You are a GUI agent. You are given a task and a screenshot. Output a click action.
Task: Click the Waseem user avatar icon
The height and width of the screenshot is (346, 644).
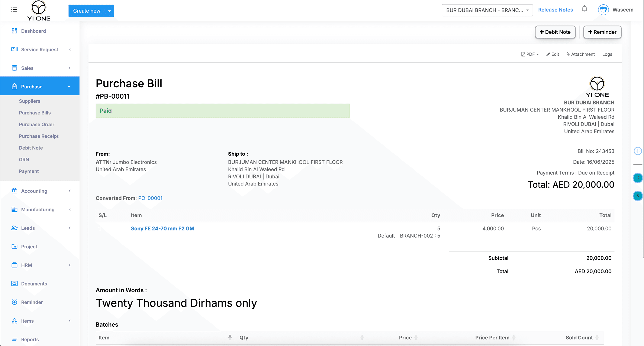603,10
